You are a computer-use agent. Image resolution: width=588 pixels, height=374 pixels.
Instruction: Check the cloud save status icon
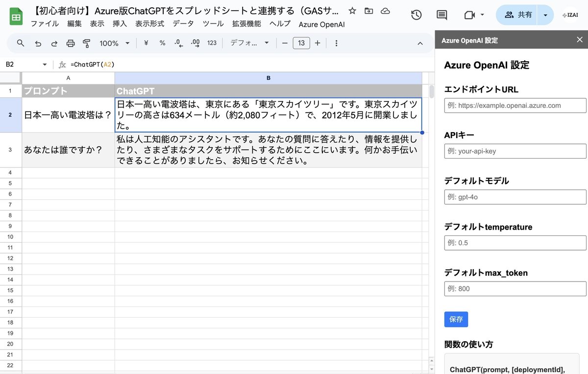385,11
